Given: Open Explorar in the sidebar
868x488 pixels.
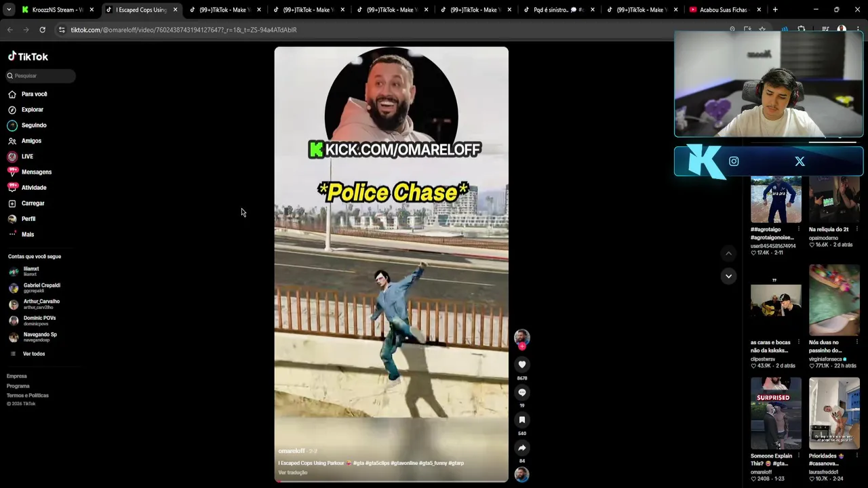Looking at the screenshot, I should pos(26,110).
